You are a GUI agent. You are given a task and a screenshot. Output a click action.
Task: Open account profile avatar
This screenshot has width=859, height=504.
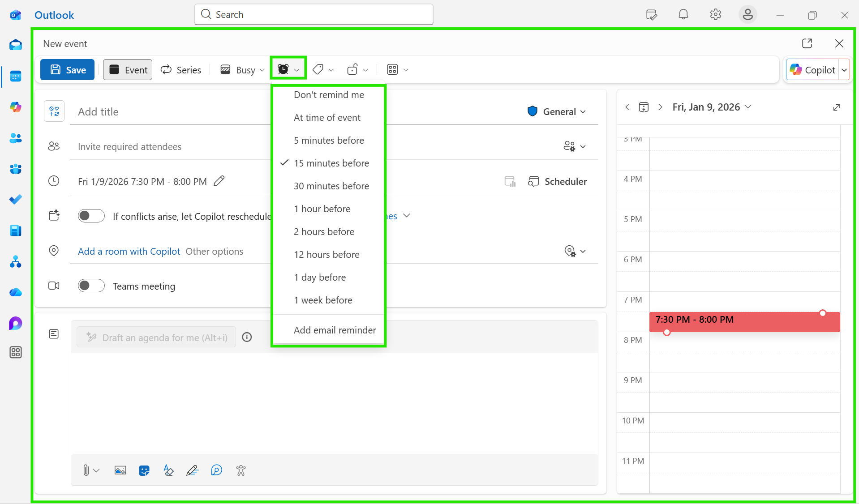(748, 15)
